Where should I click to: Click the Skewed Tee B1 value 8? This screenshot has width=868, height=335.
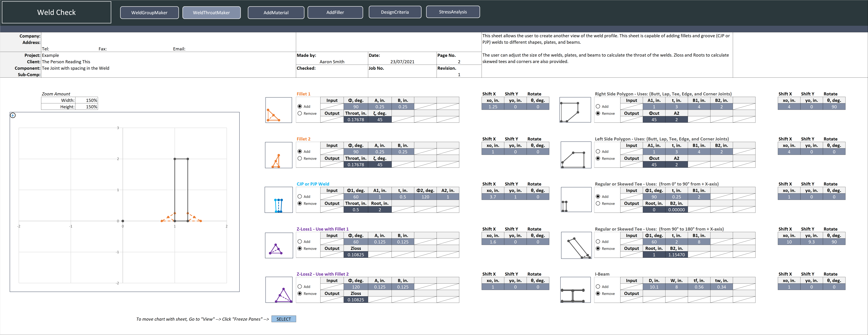tap(699, 242)
